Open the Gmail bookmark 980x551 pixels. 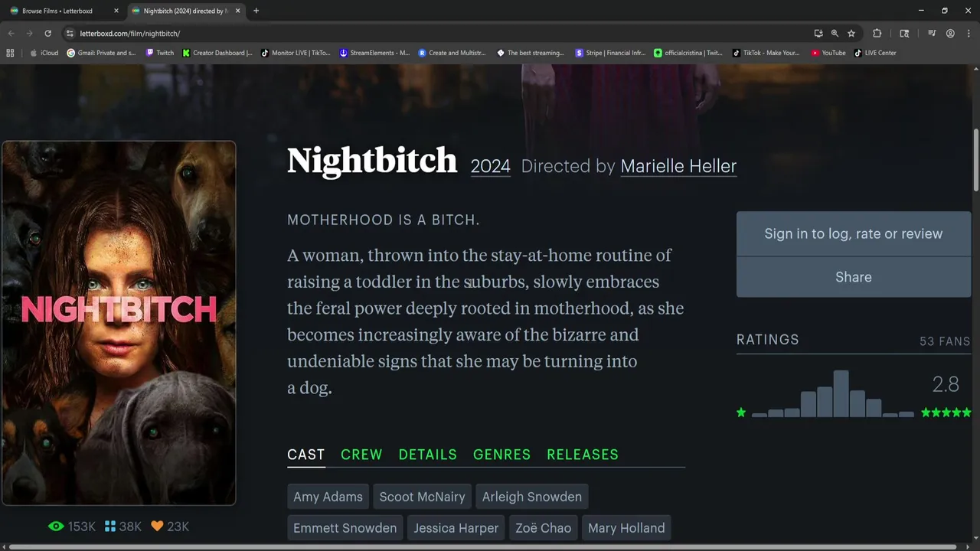(102, 53)
